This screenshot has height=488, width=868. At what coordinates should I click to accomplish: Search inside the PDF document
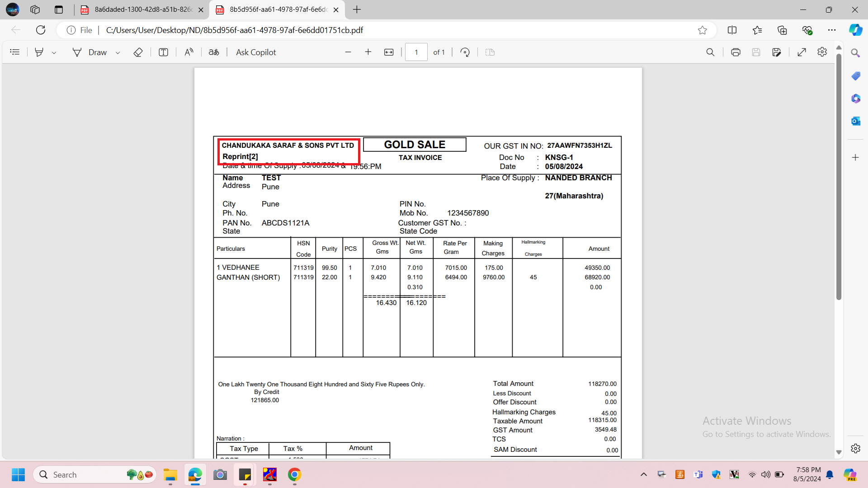(710, 52)
